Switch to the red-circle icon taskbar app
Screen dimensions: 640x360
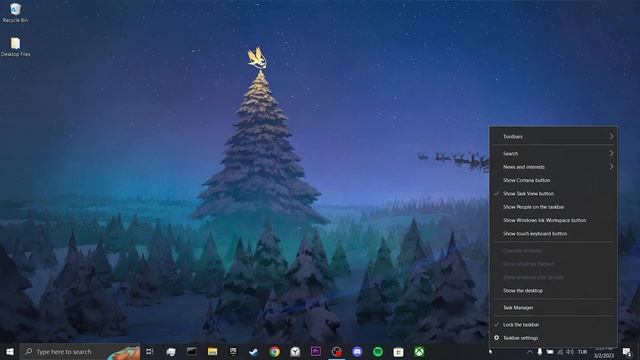[337, 351]
